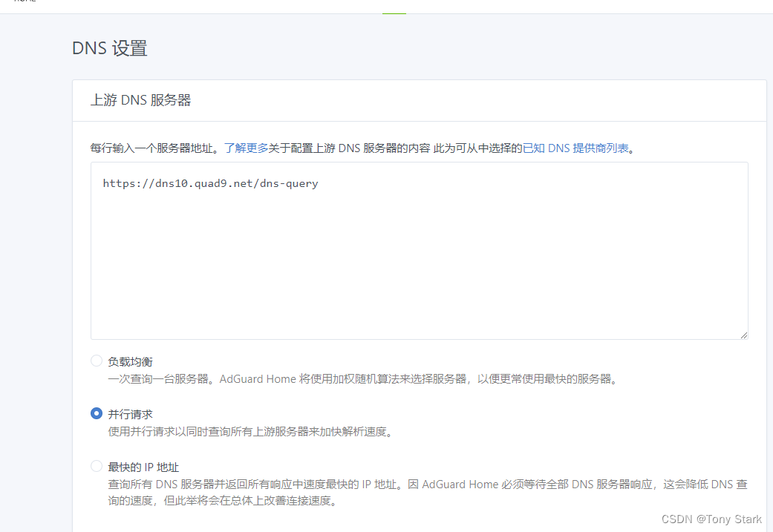The height and width of the screenshot is (532, 773).
Task: Click inside the upstream DNS servers textarea
Action: click(420, 251)
